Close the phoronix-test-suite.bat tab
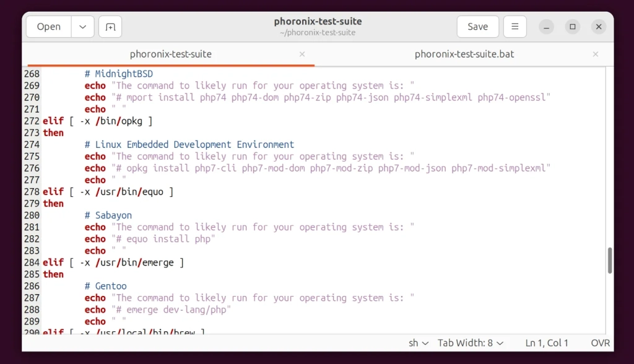Viewport: 634px width, 364px height. coord(596,54)
